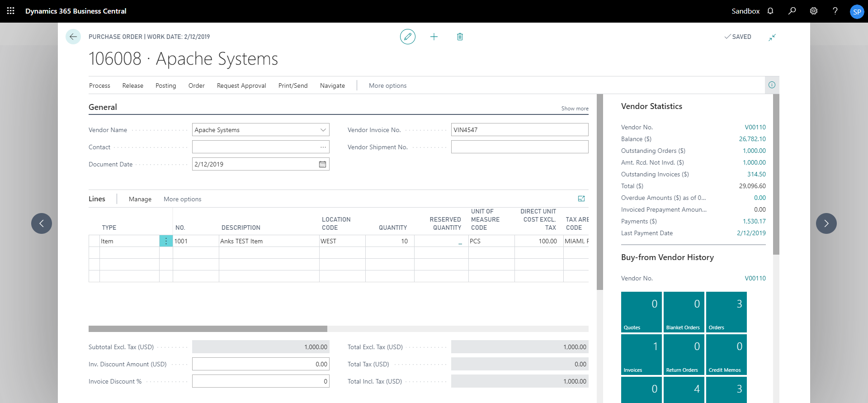868x403 pixels.
Task: Click the vendor Balance amount 26,782.10
Action: [752, 139]
